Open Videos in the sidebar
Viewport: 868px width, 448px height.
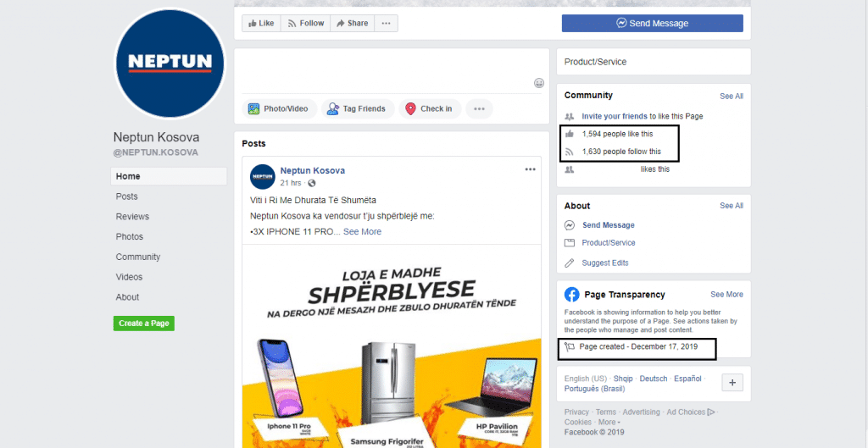tap(129, 277)
